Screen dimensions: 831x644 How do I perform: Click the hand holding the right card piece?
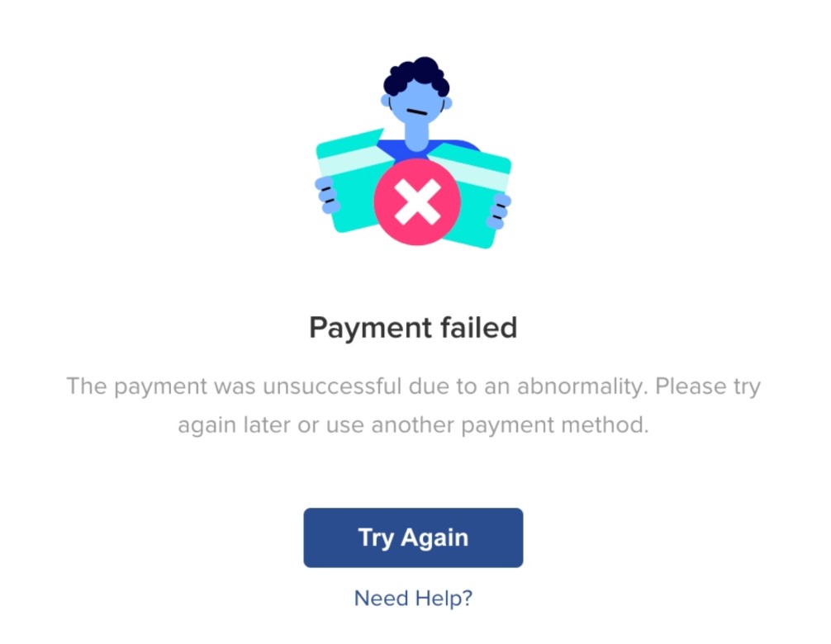click(x=499, y=211)
